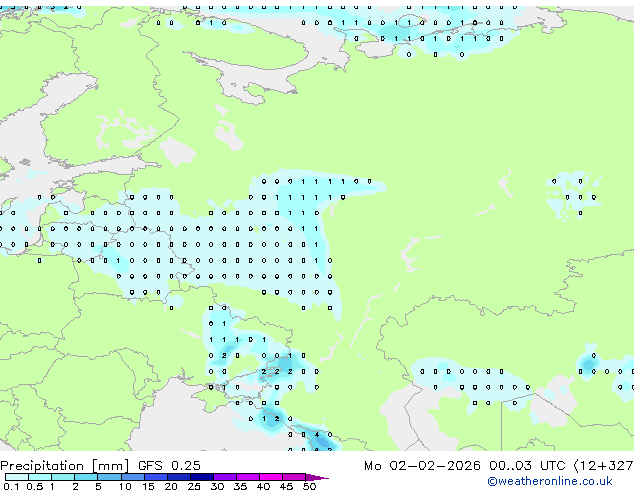Click the '40' legend scale value
The width and height of the screenshot is (634, 490).
(263, 486)
